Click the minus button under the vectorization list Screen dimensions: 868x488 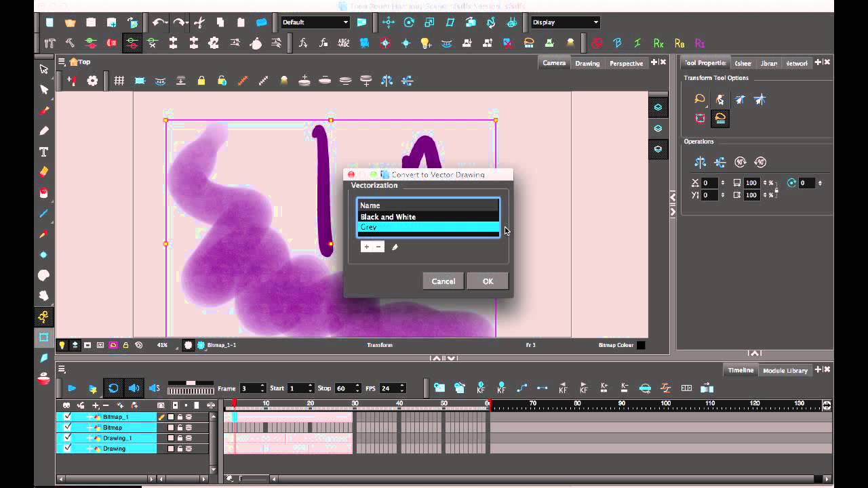tap(378, 247)
